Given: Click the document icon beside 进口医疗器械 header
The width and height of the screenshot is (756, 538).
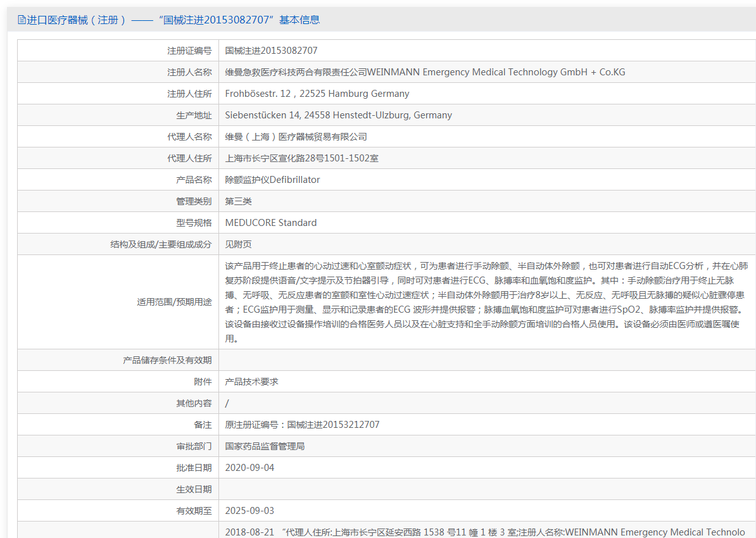Looking at the screenshot, I should [x=22, y=20].
